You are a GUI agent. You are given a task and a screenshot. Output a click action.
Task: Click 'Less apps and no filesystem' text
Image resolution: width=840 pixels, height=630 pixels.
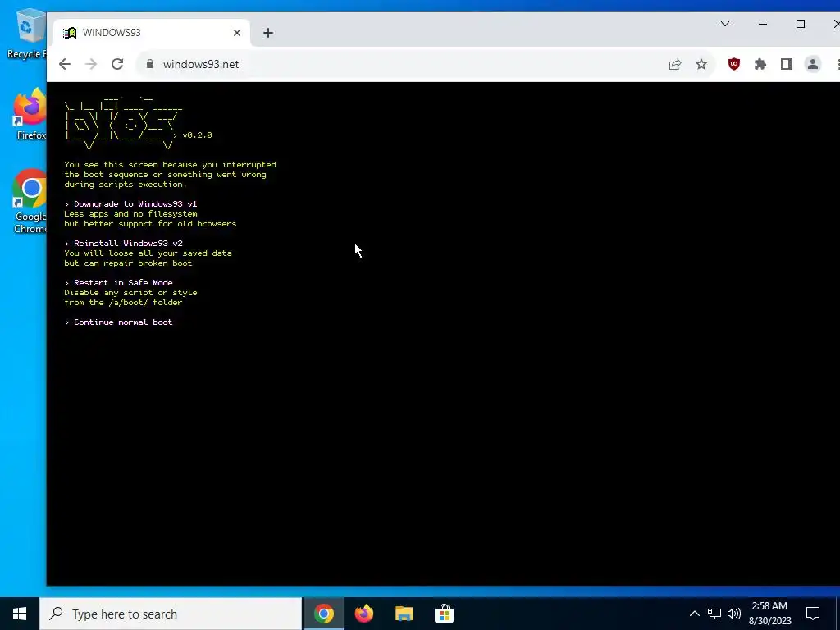(130, 214)
